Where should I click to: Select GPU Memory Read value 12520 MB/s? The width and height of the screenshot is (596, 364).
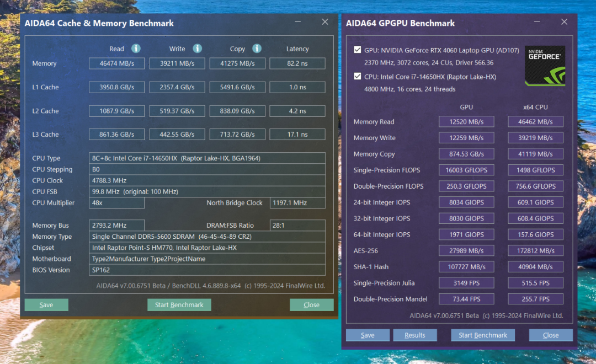(466, 121)
